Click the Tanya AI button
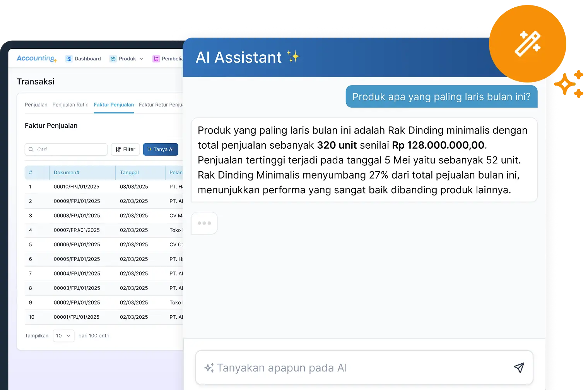This screenshot has width=588, height=390. point(161,149)
